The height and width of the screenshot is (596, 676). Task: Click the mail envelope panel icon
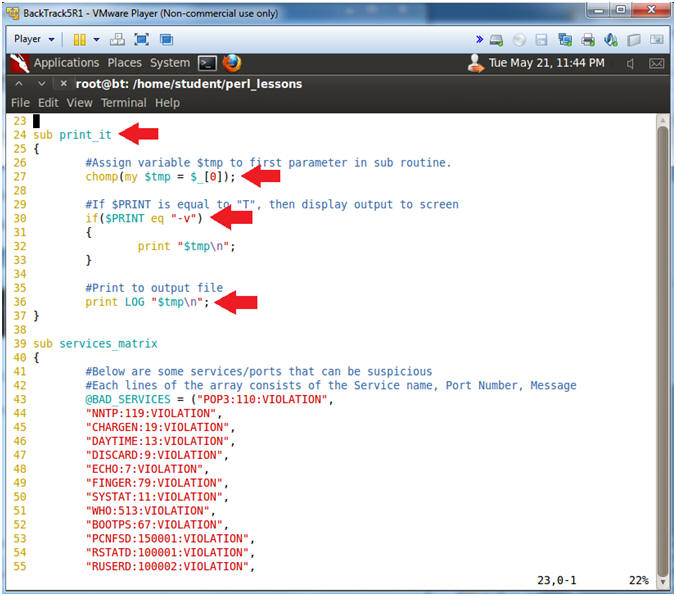coord(656,64)
